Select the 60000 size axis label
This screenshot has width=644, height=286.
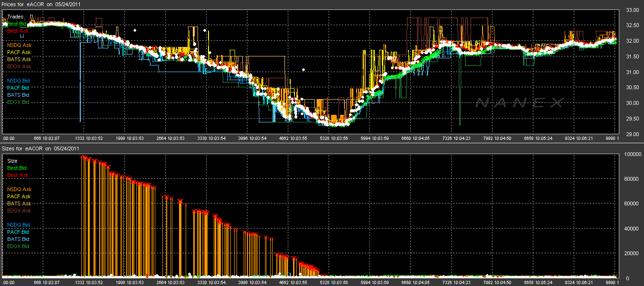point(633,204)
